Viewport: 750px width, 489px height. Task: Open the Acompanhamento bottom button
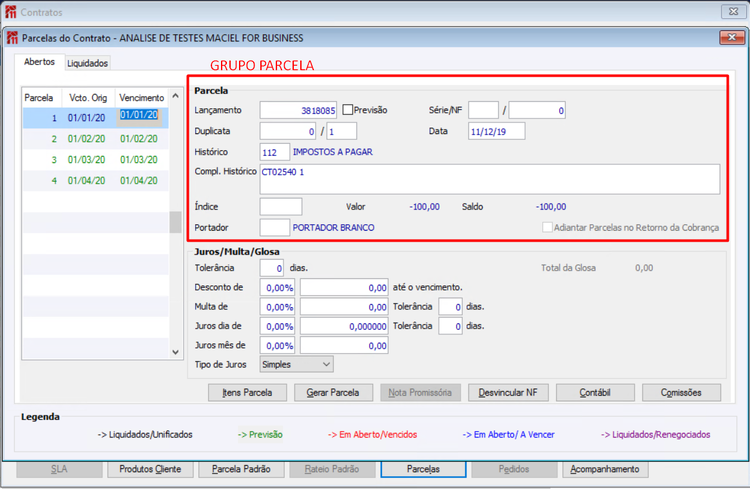(x=605, y=469)
